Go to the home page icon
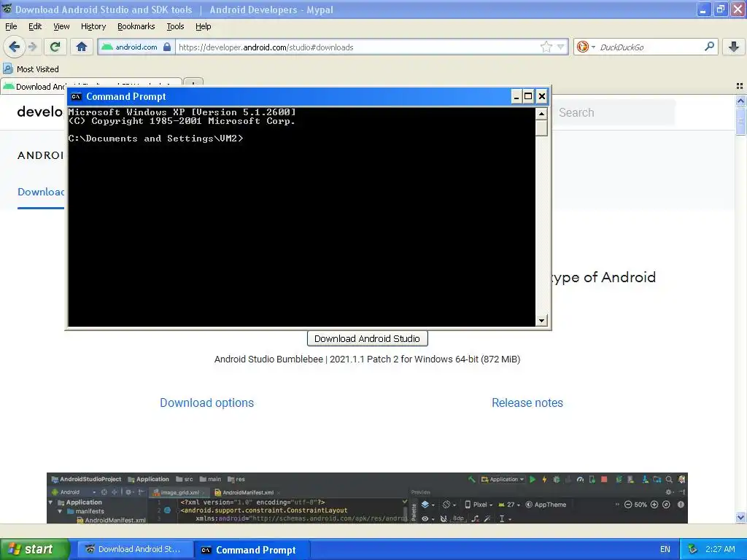The height and width of the screenshot is (560, 747). pos(82,47)
